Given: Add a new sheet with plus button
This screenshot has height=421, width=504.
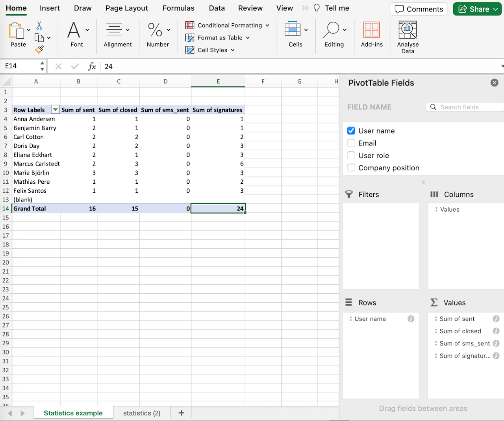Looking at the screenshot, I should pos(181,413).
